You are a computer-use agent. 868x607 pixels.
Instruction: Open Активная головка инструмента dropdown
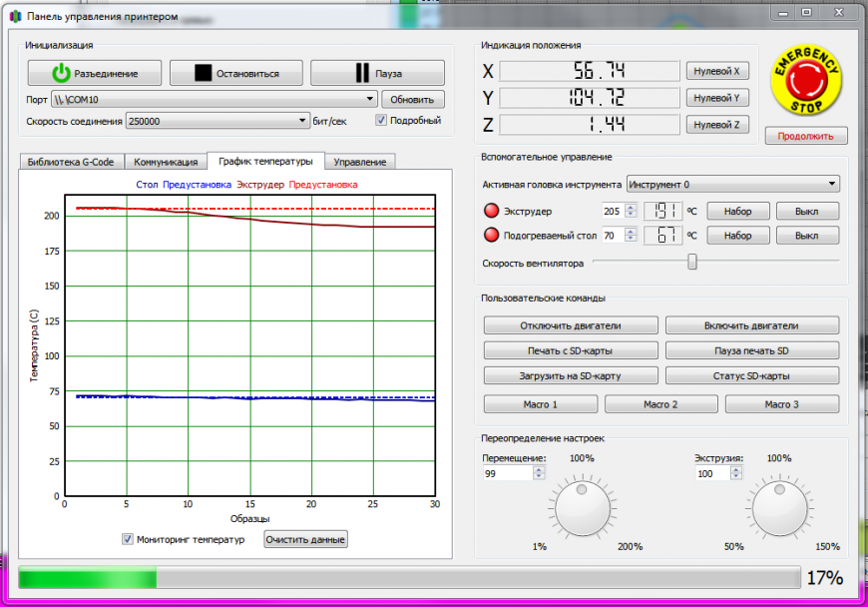(x=733, y=184)
